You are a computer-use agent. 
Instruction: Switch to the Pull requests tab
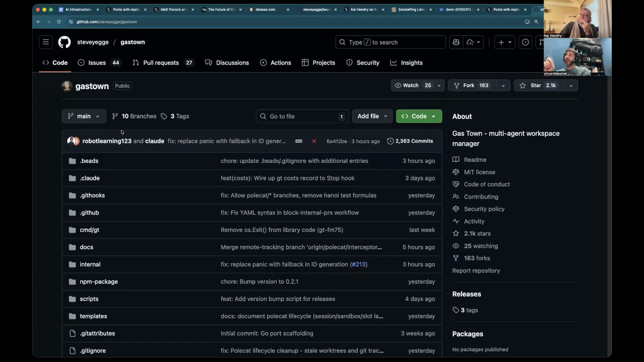(160, 63)
